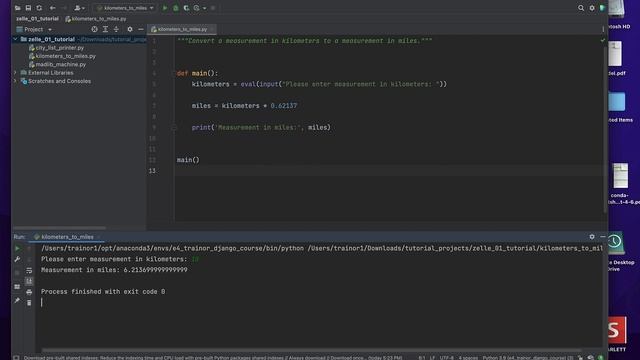Click the Run console horizontal scrollbar
The height and width of the screenshot is (360, 640).
coord(311,350)
